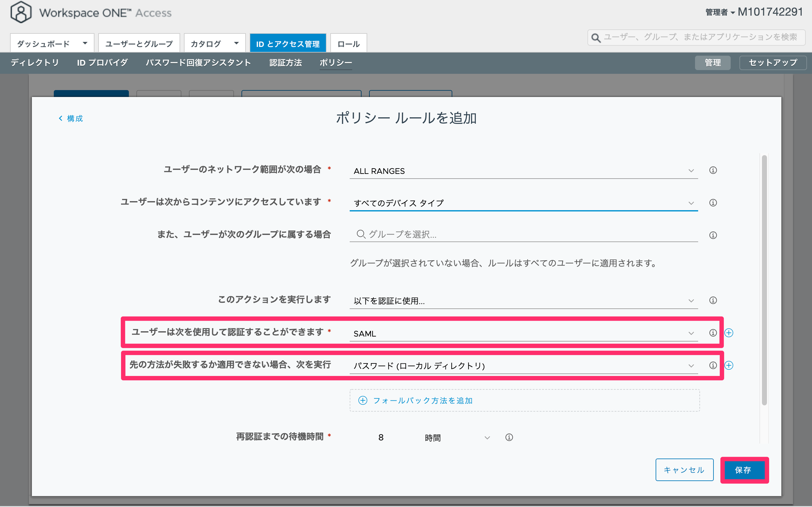
Task: Click the 構成 back link
Action: pyautogui.click(x=71, y=118)
